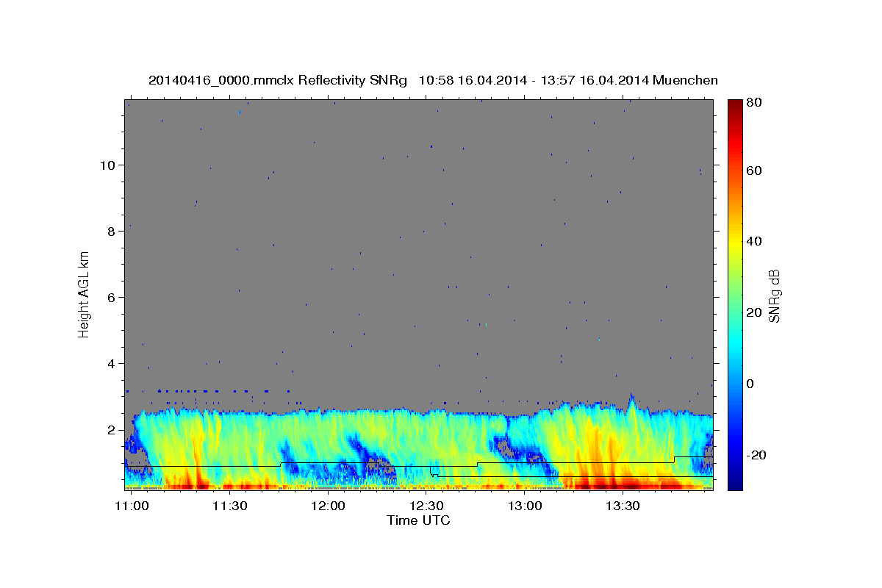Viewport: 882px width, 588px height.
Task: Click the 'Time UTC' axis label
Action: point(418,520)
